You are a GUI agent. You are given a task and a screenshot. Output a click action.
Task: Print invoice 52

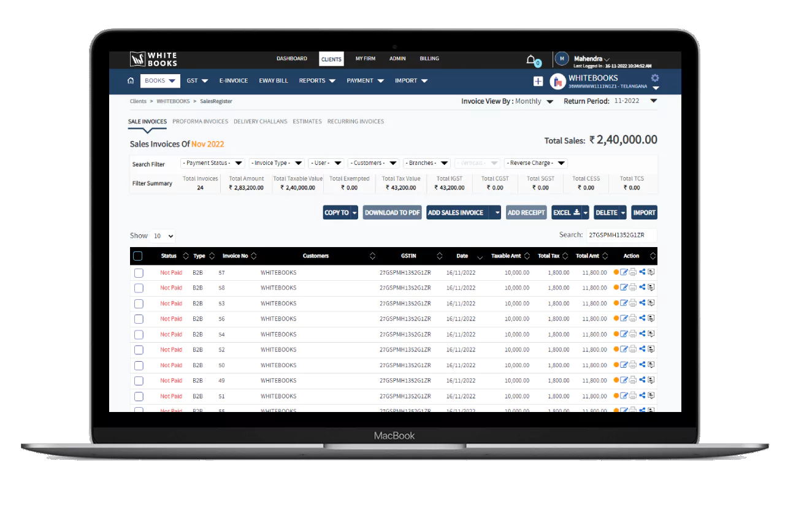click(x=633, y=349)
